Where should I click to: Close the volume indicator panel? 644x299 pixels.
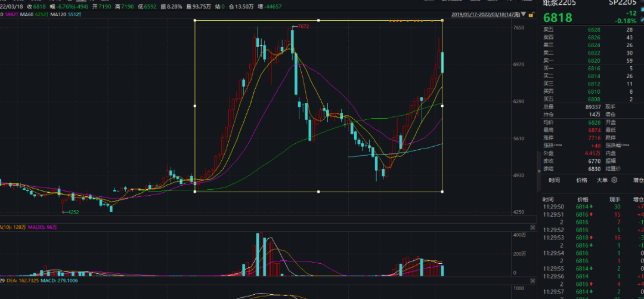tap(532, 227)
